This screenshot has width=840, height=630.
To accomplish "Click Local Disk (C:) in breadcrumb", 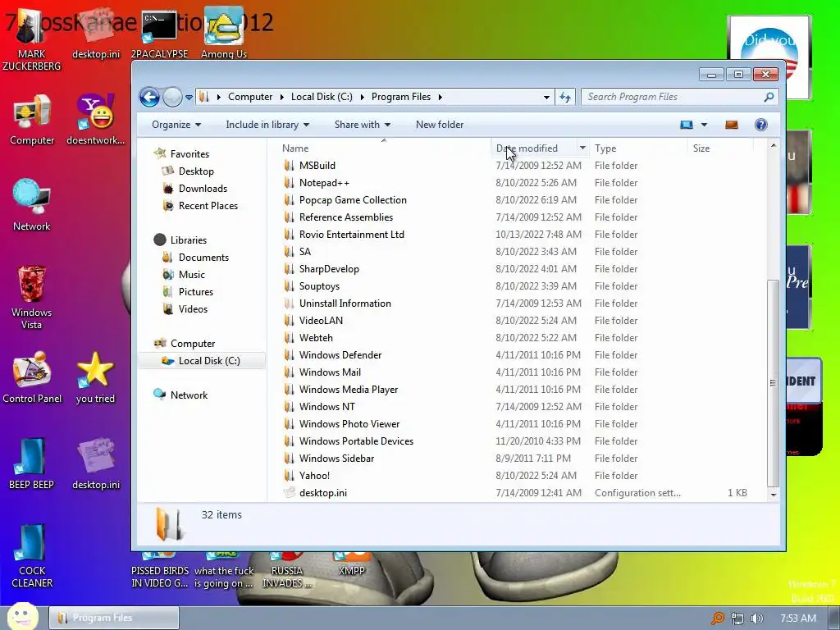I will click(x=322, y=97).
